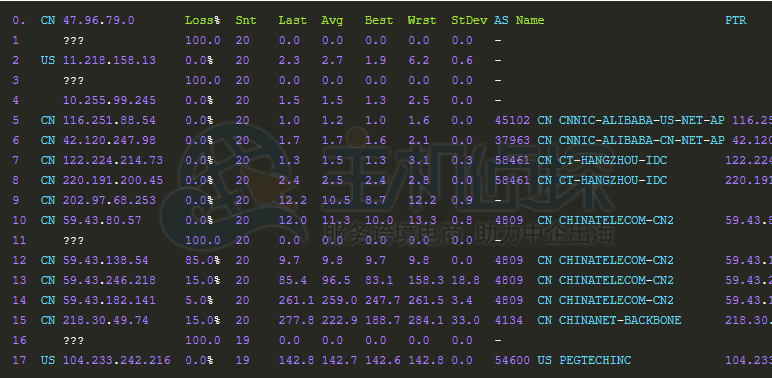The height and width of the screenshot is (378, 772).
Task: Click CHINANET-BACKBONE AS name
Action: pyautogui.click(x=620, y=320)
